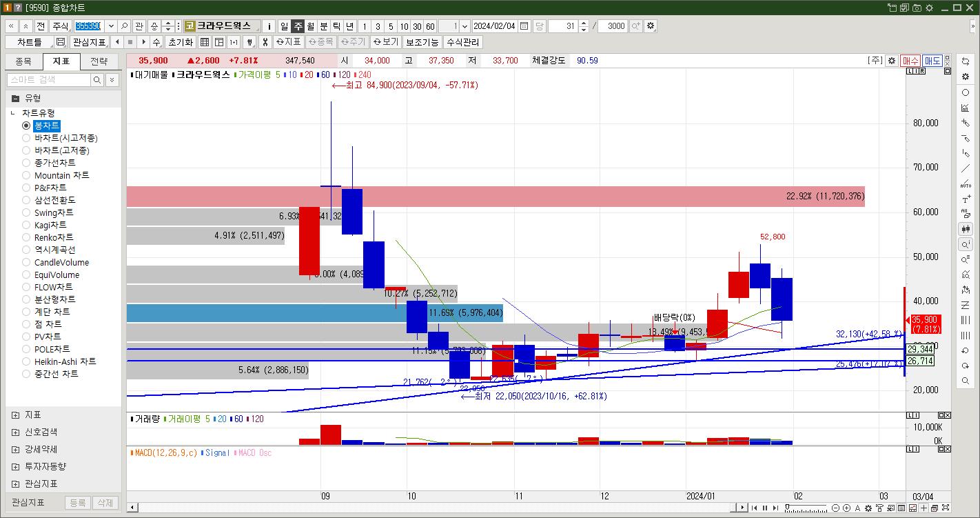
Task: Select the trend line drawing tool
Action: (x=966, y=168)
